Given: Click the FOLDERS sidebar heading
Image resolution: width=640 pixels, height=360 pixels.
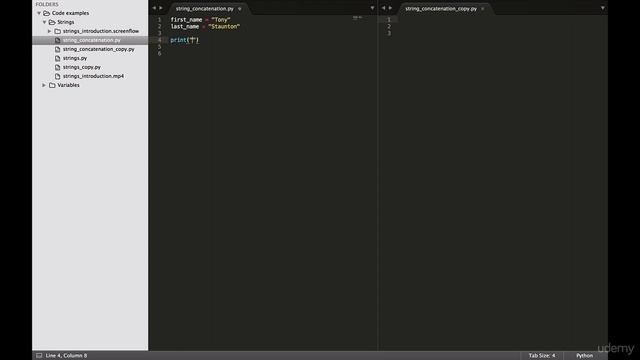Looking at the screenshot, I should click(47, 4).
